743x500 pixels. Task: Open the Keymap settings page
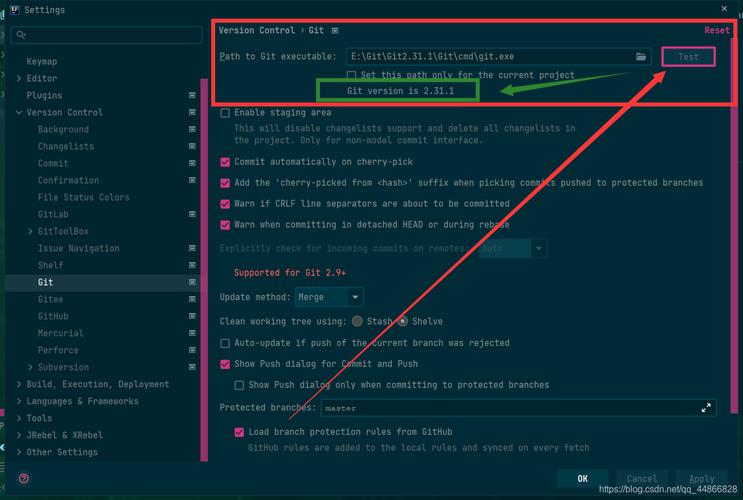pos(42,62)
